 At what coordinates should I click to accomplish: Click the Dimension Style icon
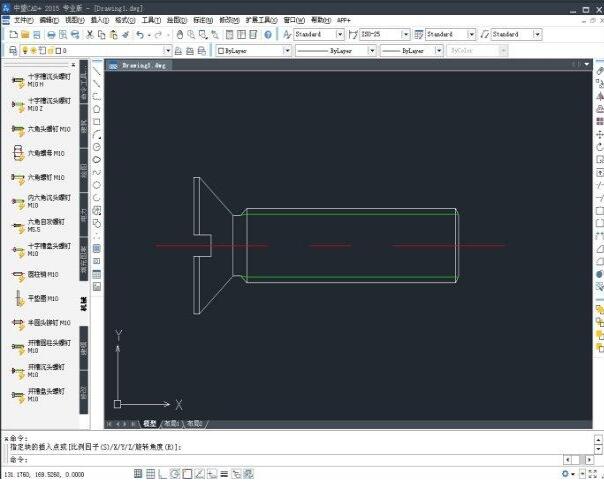pyautogui.click(x=353, y=35)
